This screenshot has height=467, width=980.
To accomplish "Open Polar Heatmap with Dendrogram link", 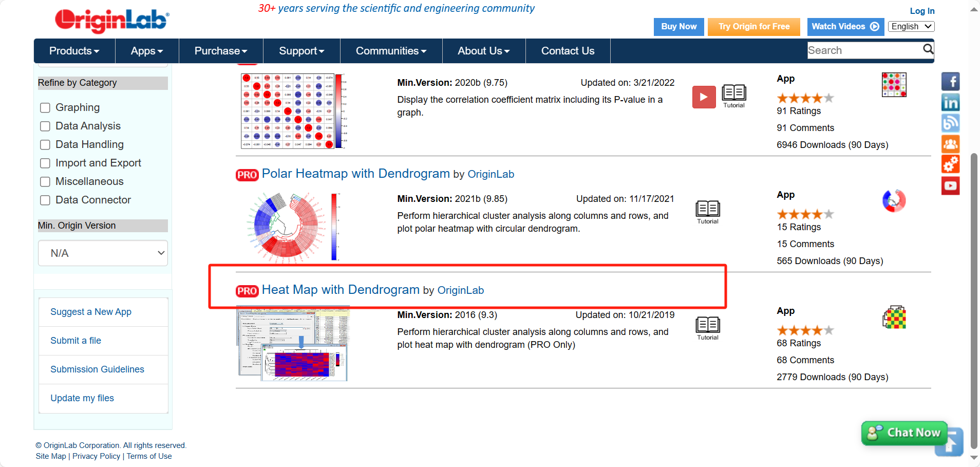I will tap(355, 174).
